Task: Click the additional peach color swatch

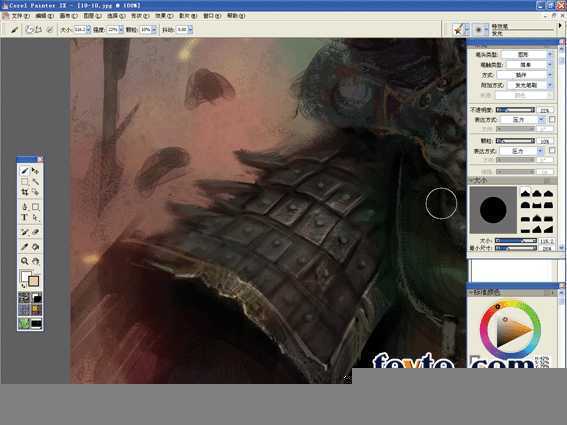Action: (33, 281)
